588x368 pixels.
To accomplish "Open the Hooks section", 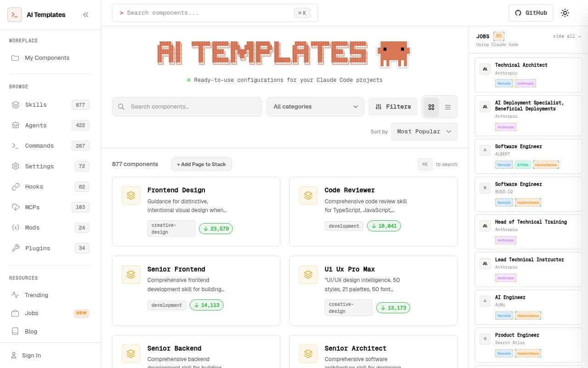I will coord(51,187).
